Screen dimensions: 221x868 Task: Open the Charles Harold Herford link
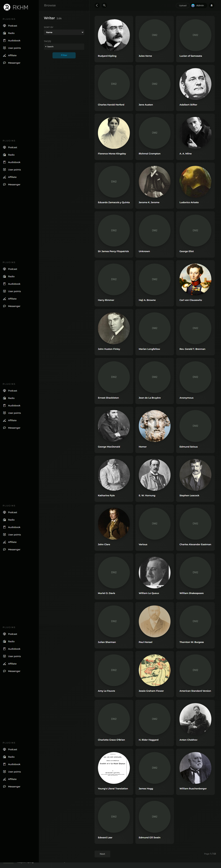coord(111,105)
